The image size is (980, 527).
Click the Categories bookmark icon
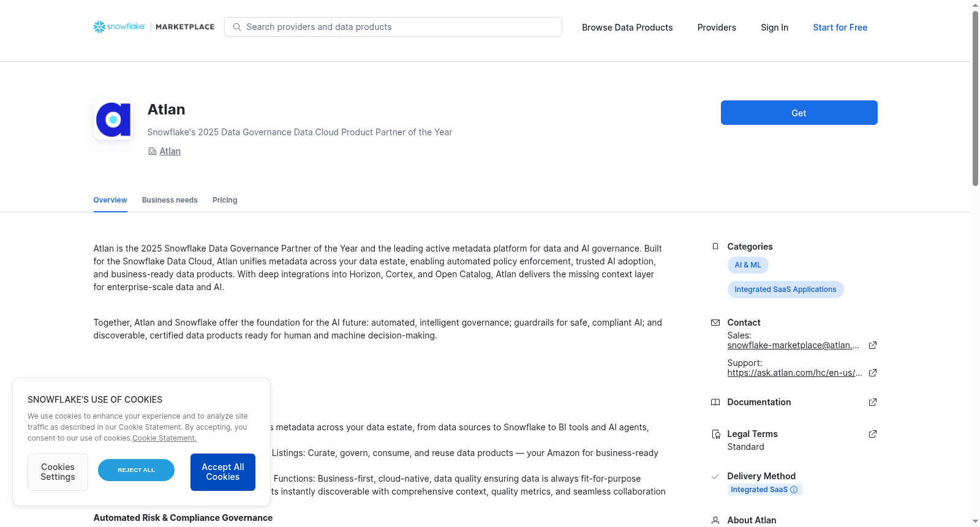pyautogui.click(x=715, y=247)
